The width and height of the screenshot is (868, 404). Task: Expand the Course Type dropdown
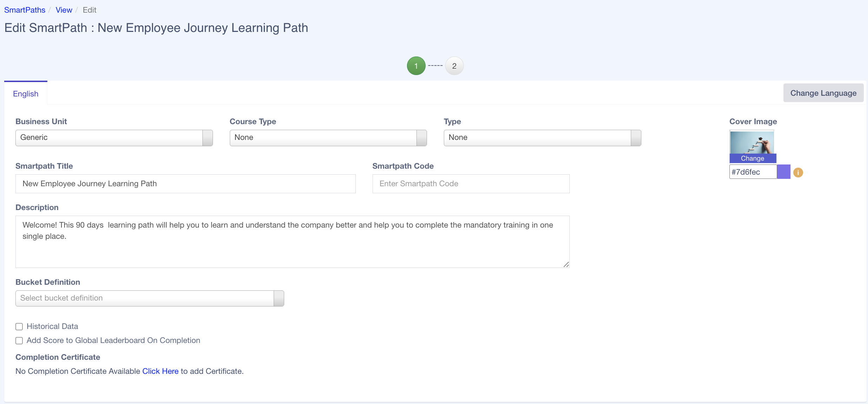[x=328, y=138]
